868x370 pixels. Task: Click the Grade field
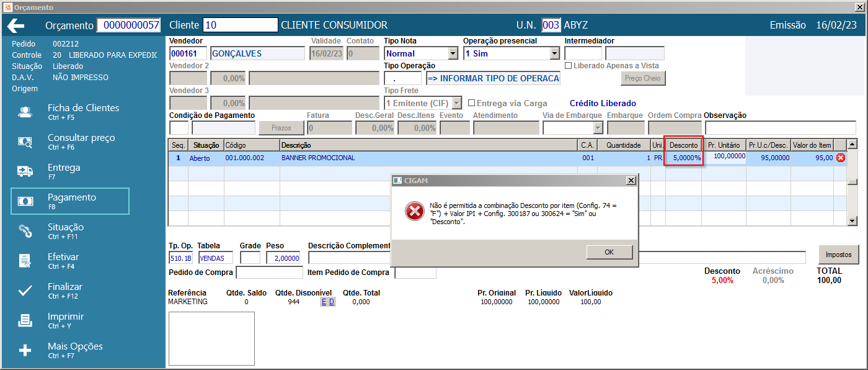click(x=250, y=258)
